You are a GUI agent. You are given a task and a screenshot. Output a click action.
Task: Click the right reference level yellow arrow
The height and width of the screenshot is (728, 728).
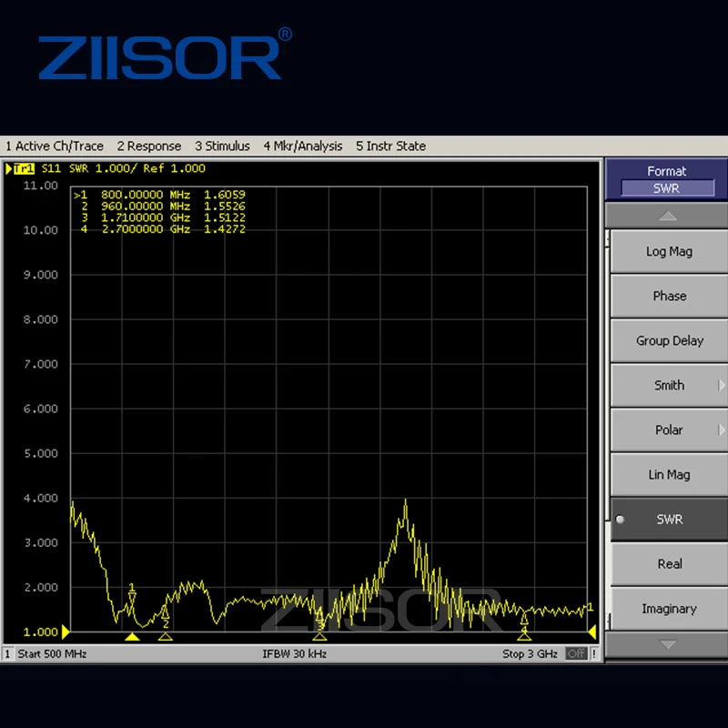coord(592,632)
